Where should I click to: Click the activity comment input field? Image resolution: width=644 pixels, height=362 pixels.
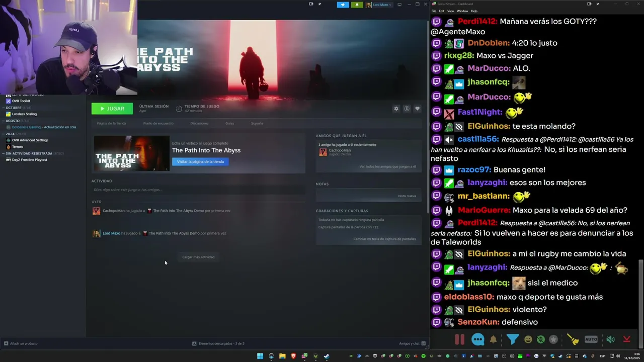pos(198,190)
